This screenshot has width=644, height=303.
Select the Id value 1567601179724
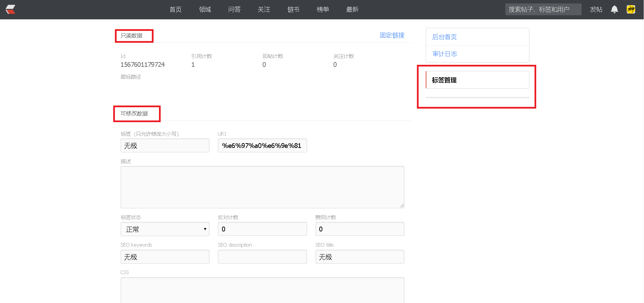143,64
